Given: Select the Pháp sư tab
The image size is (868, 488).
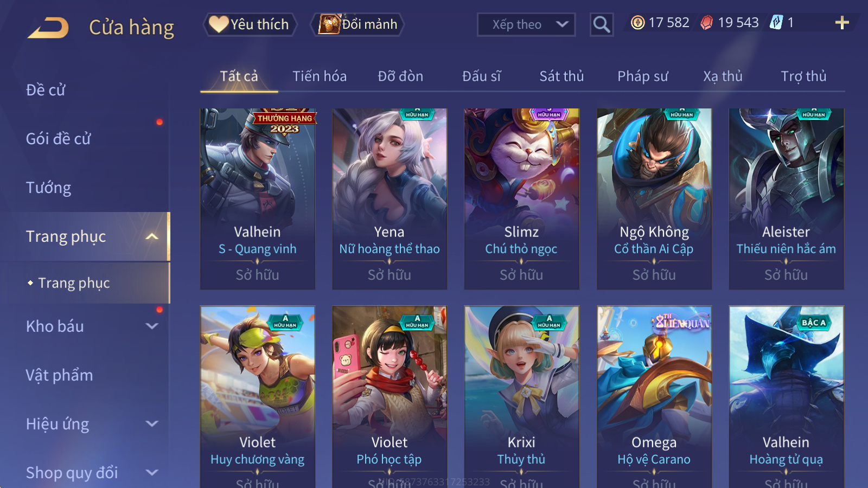Looking at the screenshot, I should (642, 76).
